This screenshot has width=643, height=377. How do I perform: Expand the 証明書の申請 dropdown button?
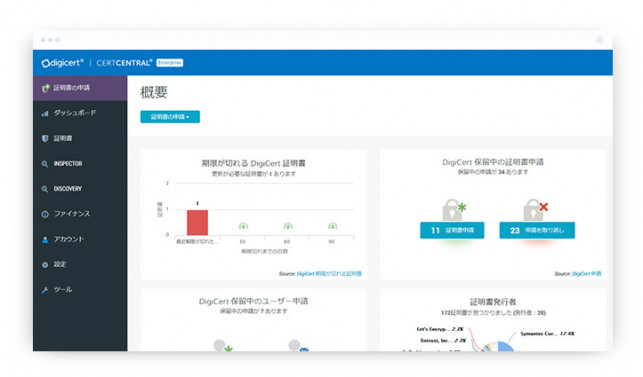point(170,117)
